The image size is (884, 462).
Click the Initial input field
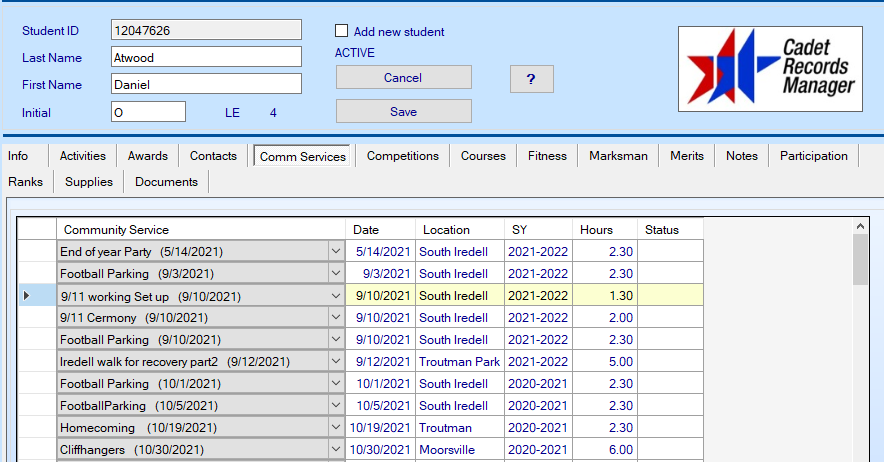(148, 112)
